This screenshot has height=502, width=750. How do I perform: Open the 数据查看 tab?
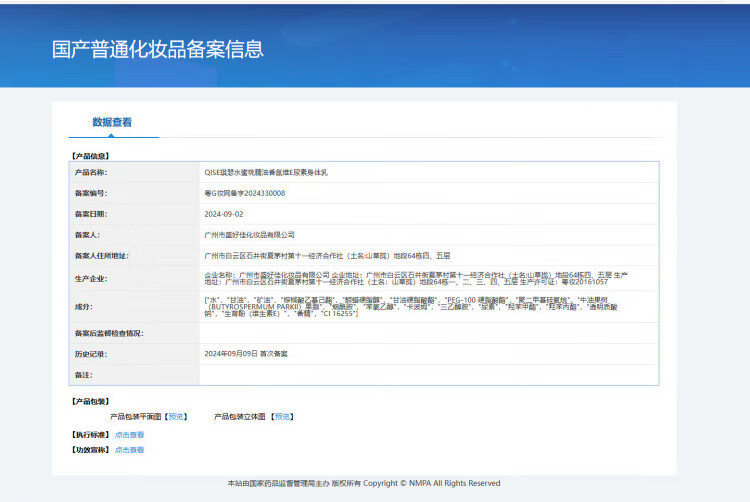112,122
